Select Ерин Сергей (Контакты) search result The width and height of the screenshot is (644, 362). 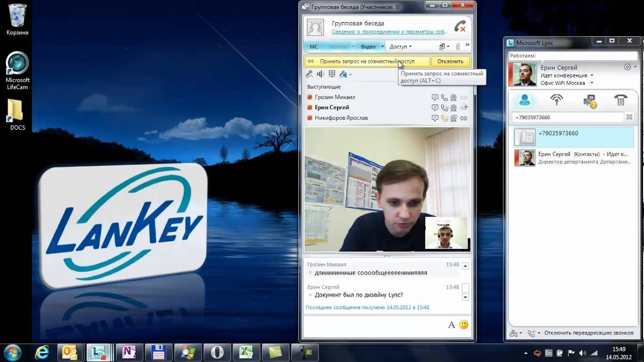(x=574, y=158)
